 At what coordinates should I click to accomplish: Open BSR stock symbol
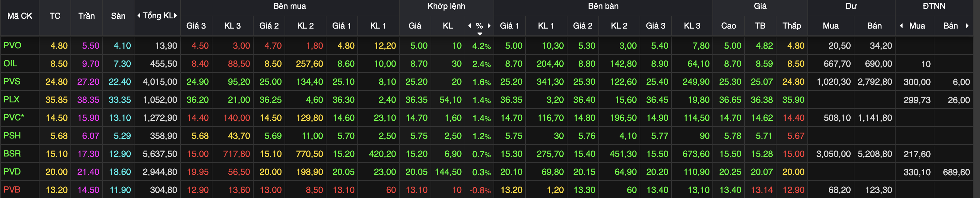12,153
